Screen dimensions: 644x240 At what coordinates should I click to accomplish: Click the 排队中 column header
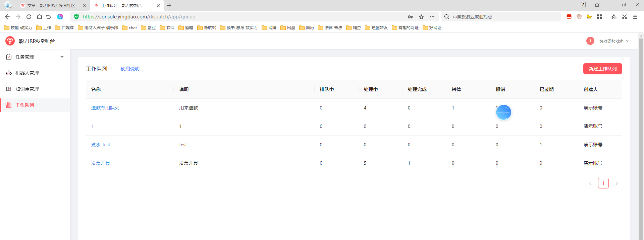pos(327,89)
